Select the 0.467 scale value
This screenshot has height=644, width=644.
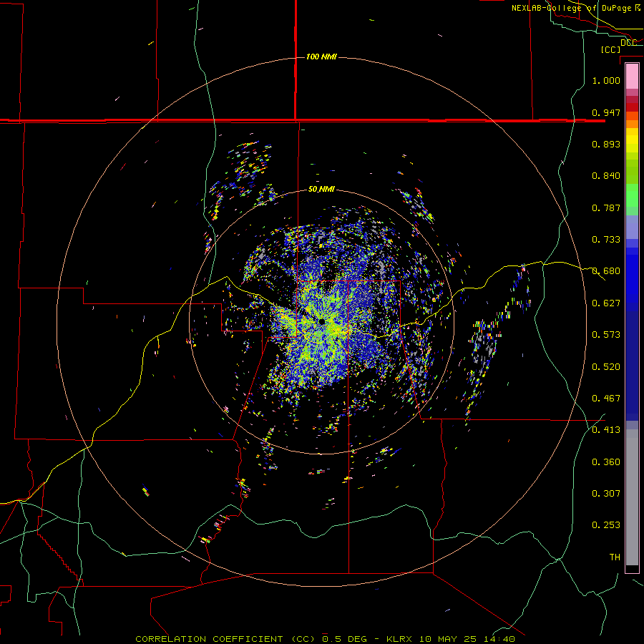pos(606,399)
